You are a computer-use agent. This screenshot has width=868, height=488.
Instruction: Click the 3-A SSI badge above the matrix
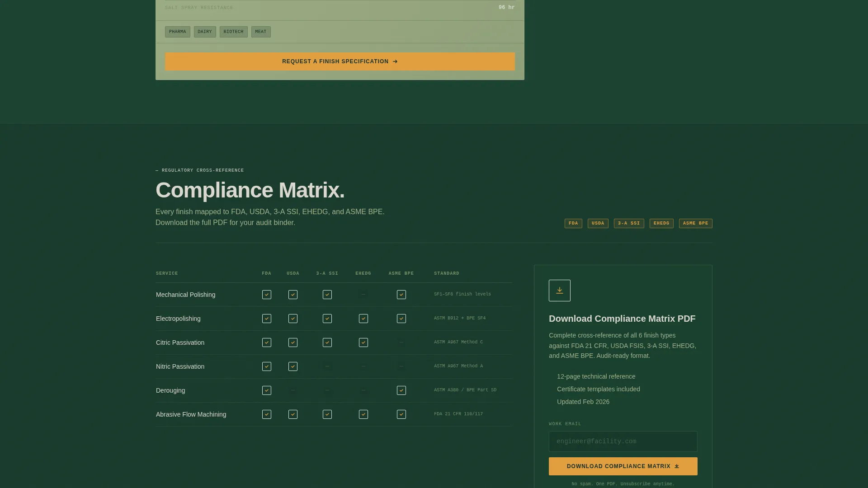(x=629, y=223)
